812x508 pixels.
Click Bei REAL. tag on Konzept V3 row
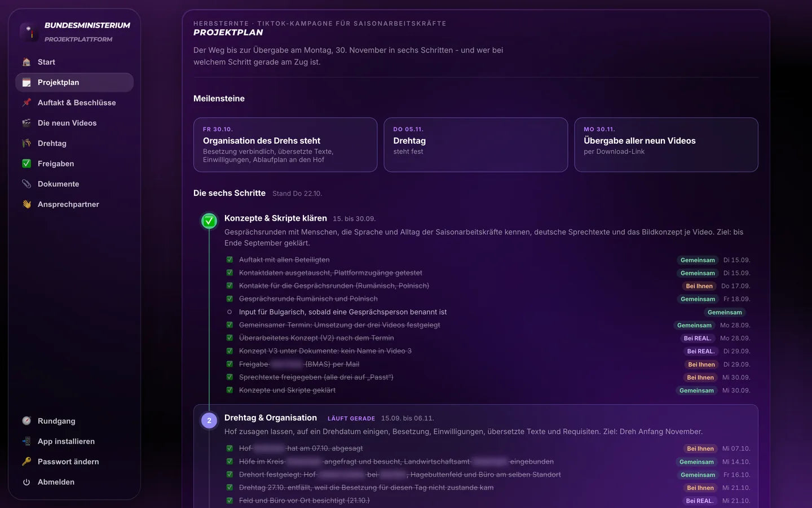[701, 351]
